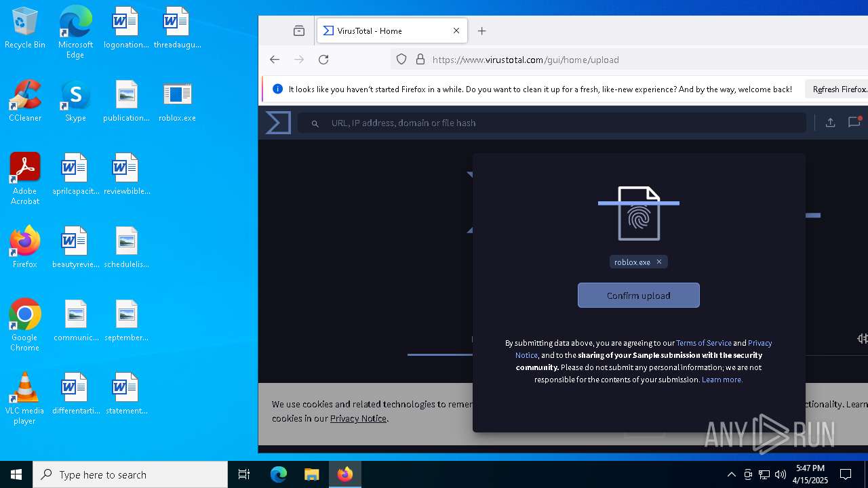Close the VirusTotal - Home tab
The height and width of the screenshot is (488, 868).
tap(456, 30)
